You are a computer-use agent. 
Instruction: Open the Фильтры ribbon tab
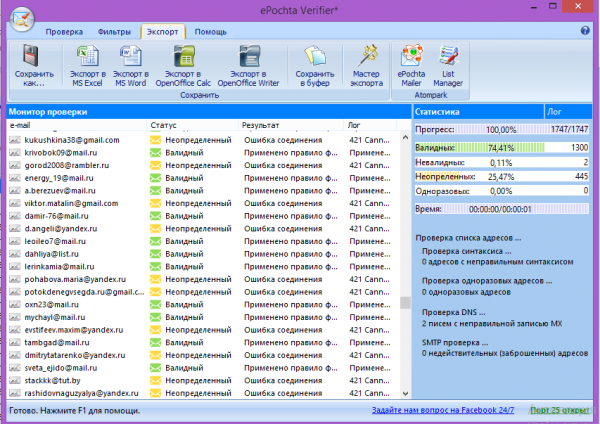click(x=114, y=32)
